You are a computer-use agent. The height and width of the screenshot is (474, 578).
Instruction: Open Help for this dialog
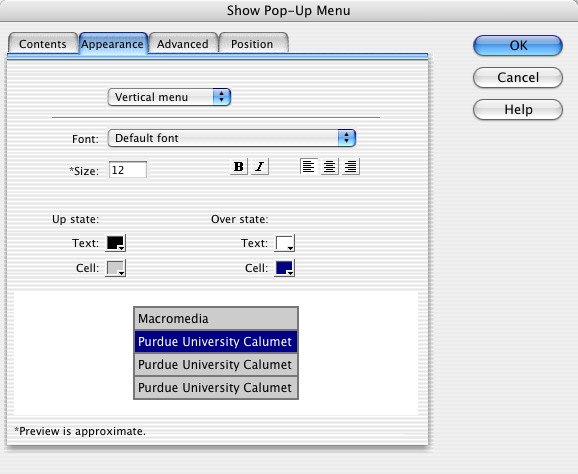tap(518, 109)
